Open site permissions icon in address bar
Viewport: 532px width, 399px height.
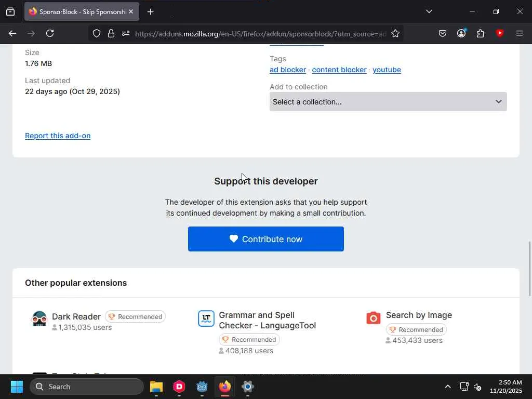coord(126,33)
